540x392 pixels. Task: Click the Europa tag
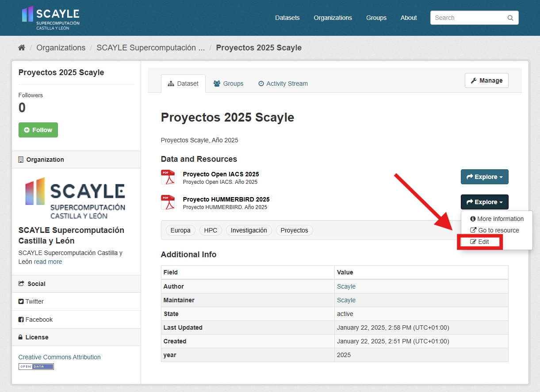[x=180, y=230]
